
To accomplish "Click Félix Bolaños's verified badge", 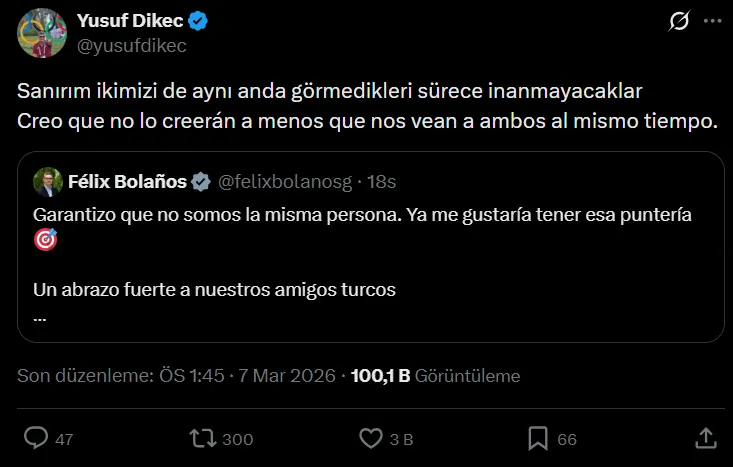I will pyautogui.click(x=201, y=181).
